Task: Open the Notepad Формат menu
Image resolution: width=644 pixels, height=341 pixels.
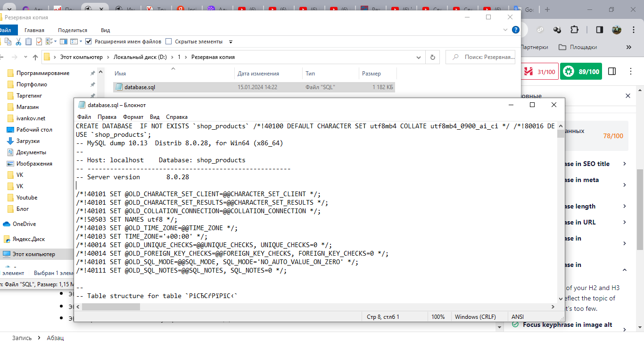Action: pyautogui.click(x=133, y=116)
